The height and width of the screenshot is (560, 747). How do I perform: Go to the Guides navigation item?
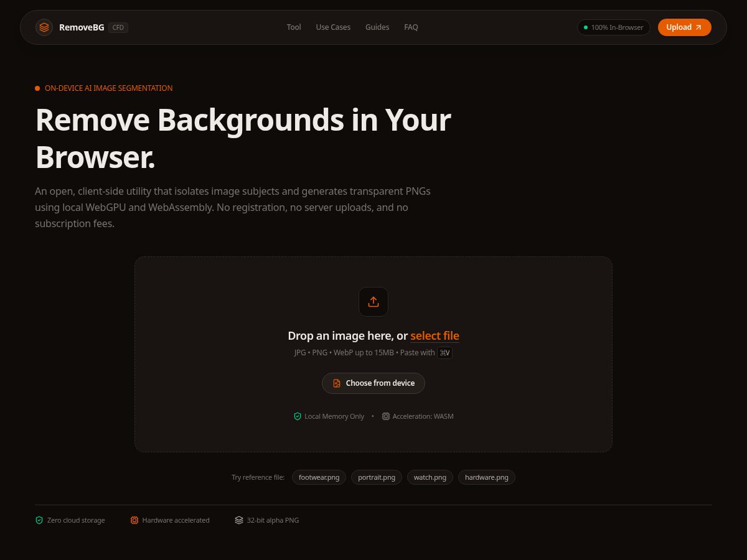click(x=377, y=27)
